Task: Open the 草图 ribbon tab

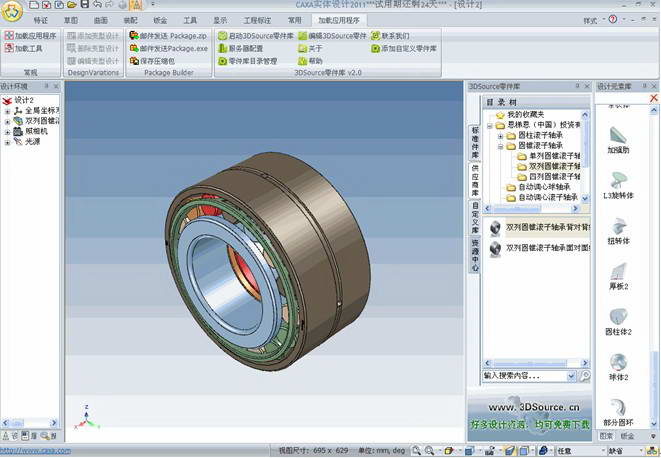Action: [71, 20]
